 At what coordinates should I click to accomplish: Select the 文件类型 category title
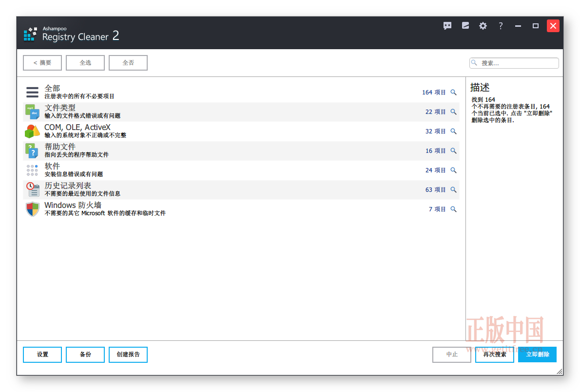click(60, 108)
